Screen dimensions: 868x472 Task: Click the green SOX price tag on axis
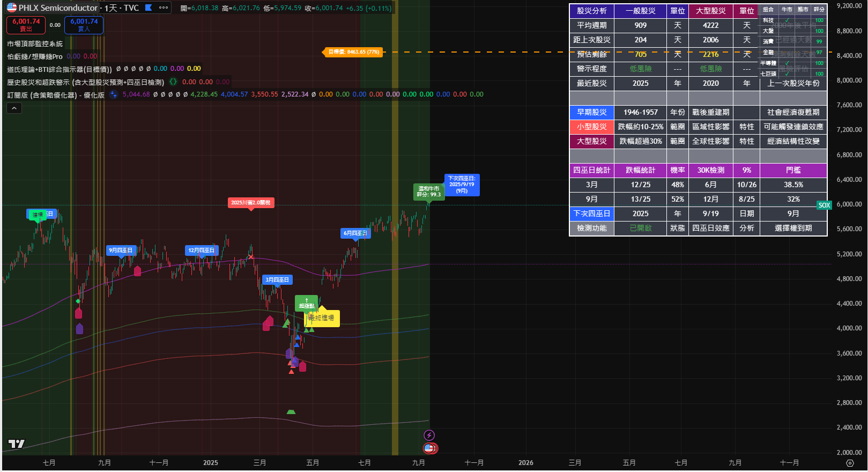pos(824,205)
